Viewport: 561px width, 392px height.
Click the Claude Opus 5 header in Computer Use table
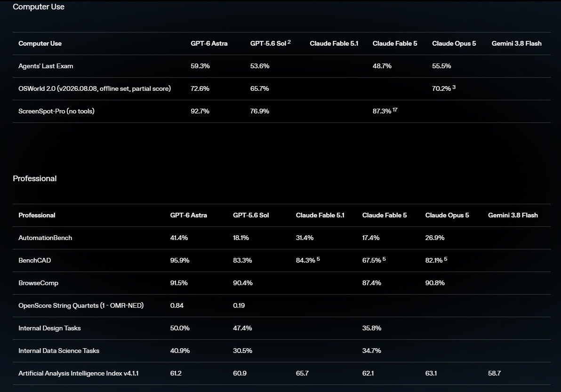pyautogui.click(x=454, y=44)
